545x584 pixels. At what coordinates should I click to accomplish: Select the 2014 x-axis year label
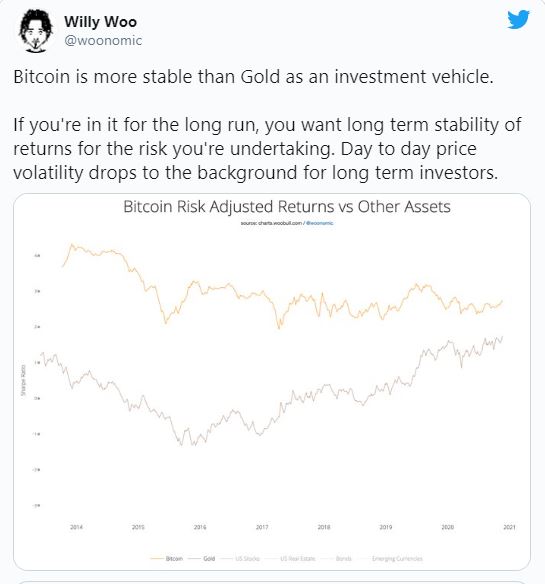[x=76, y=527]
